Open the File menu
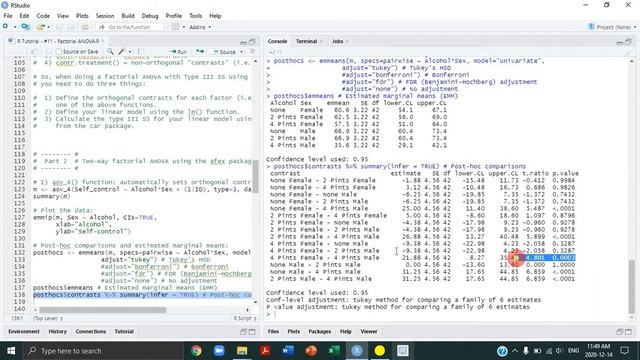The image size is (640, 360). [x=8, y=16]
